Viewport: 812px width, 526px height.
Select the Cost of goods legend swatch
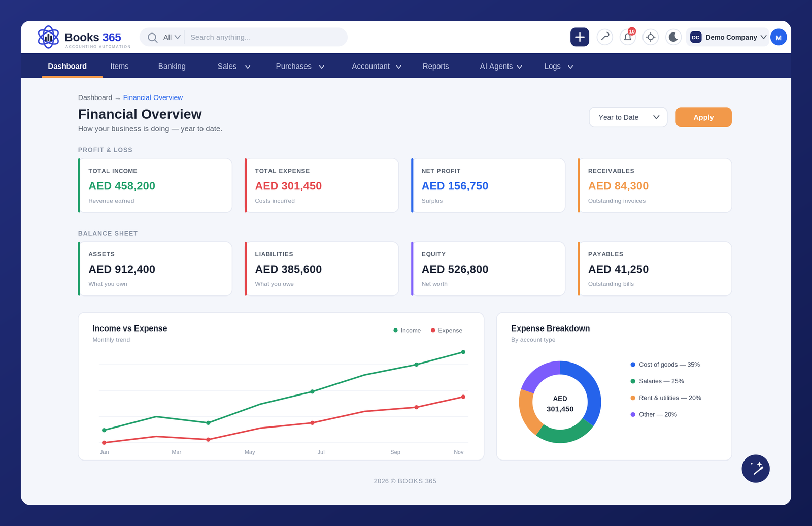(x=633, y=365)
